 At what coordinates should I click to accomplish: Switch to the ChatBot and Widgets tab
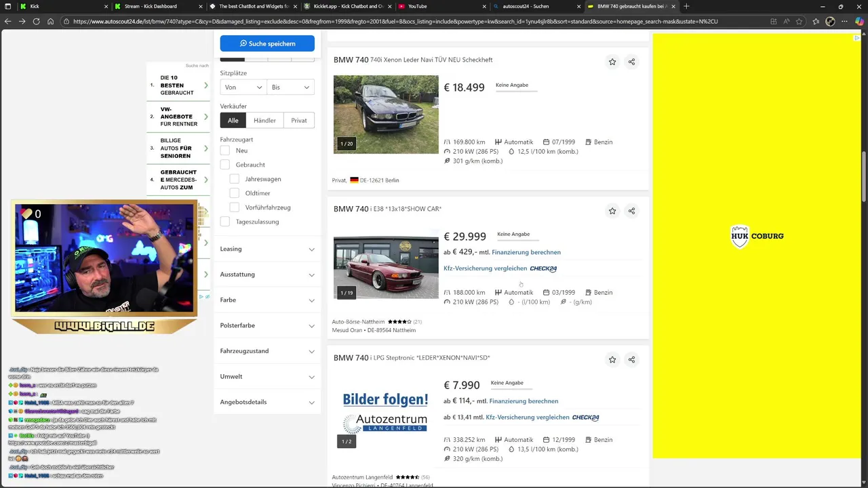tap(254, 6)
